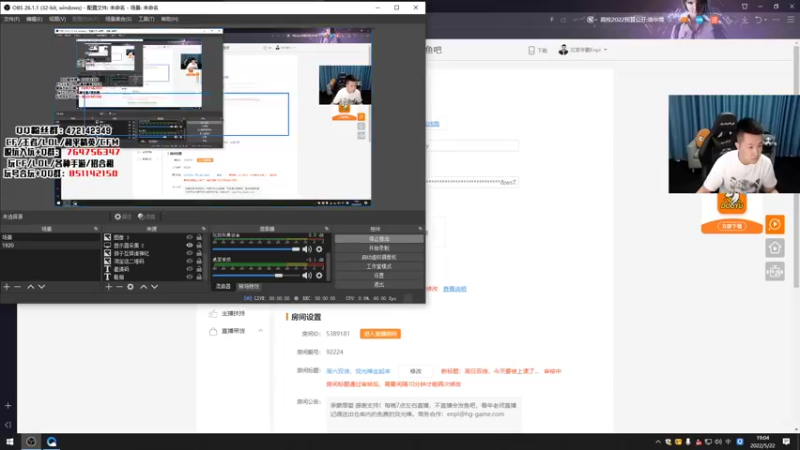Switch to the 转场特效 tab
This screenshot has height=450, width=800.
(248, 287)
